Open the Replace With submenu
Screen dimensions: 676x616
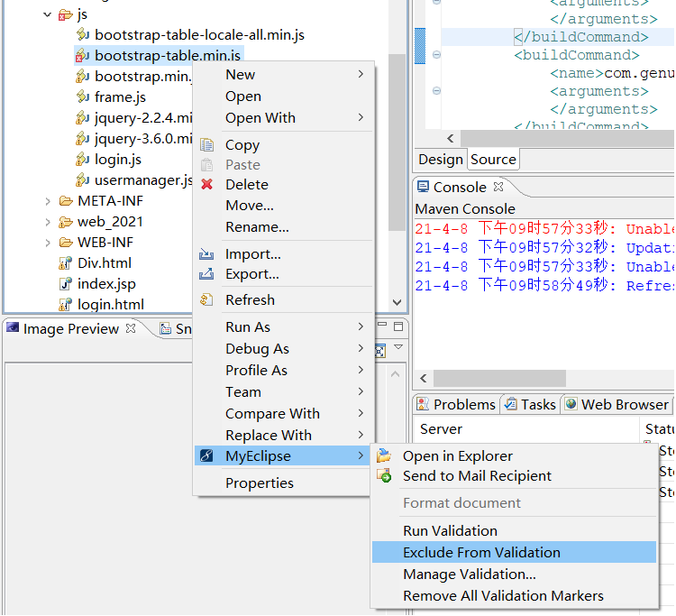point(285,435)
